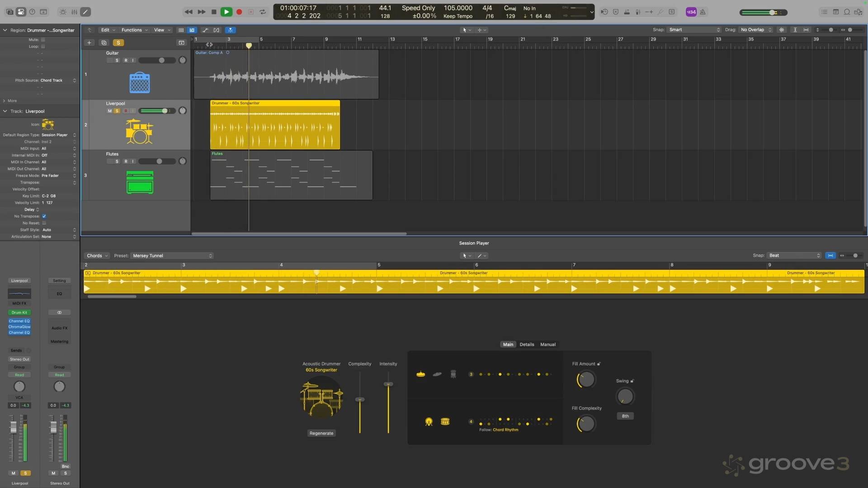This screenshot has height=488, width=868.
Task: Toggle Cycle mode button
Action: (263, 12)
